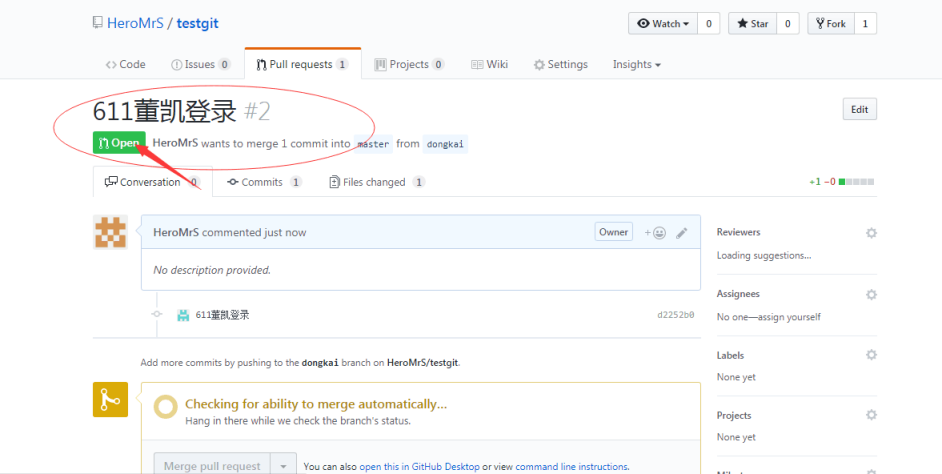Expand the merge method dropdown arrow
942x474 pixels.
coord(284,466)
